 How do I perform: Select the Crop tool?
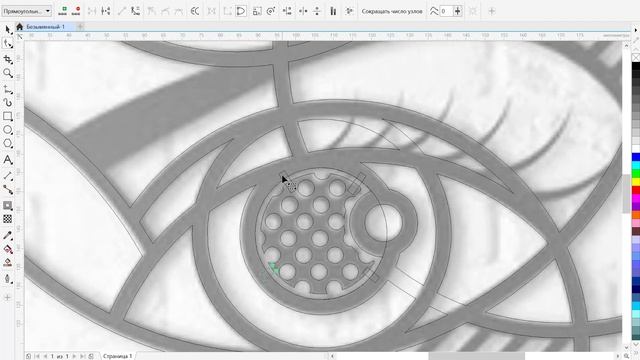pyautogui.click(x=8, y=60)
